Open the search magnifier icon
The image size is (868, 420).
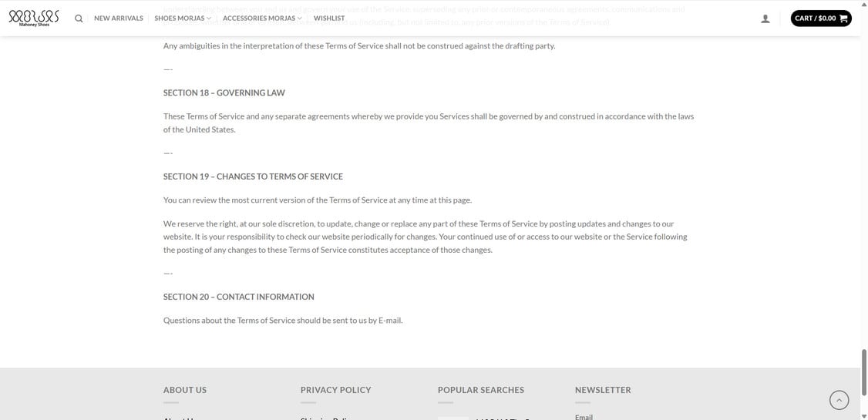pyautogui.click(x=79, y=18)
